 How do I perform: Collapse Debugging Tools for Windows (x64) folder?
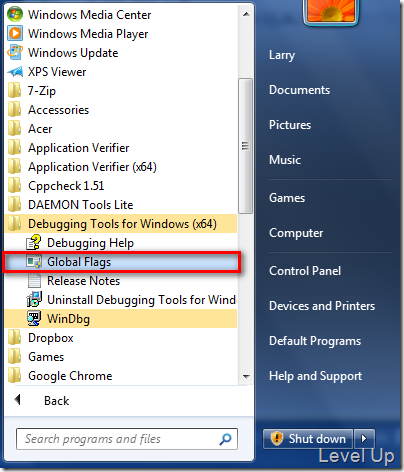pyautogui.click(x=121, y=224)
